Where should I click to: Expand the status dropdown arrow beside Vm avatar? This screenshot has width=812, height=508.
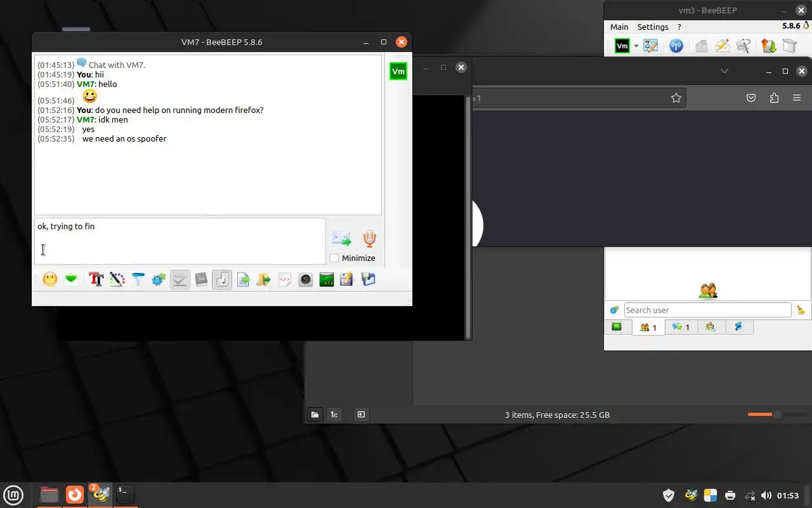pos(636,46)
